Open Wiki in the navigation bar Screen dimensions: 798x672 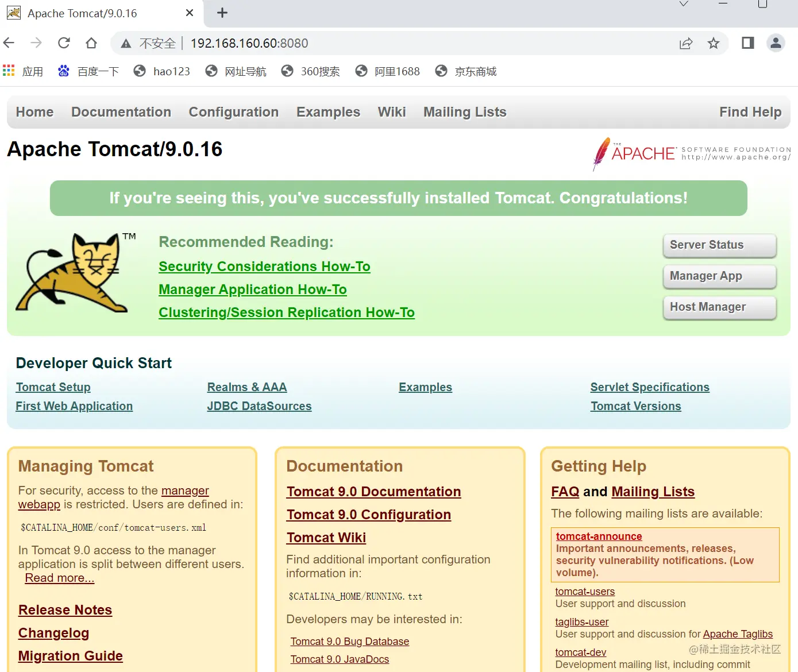392,112
